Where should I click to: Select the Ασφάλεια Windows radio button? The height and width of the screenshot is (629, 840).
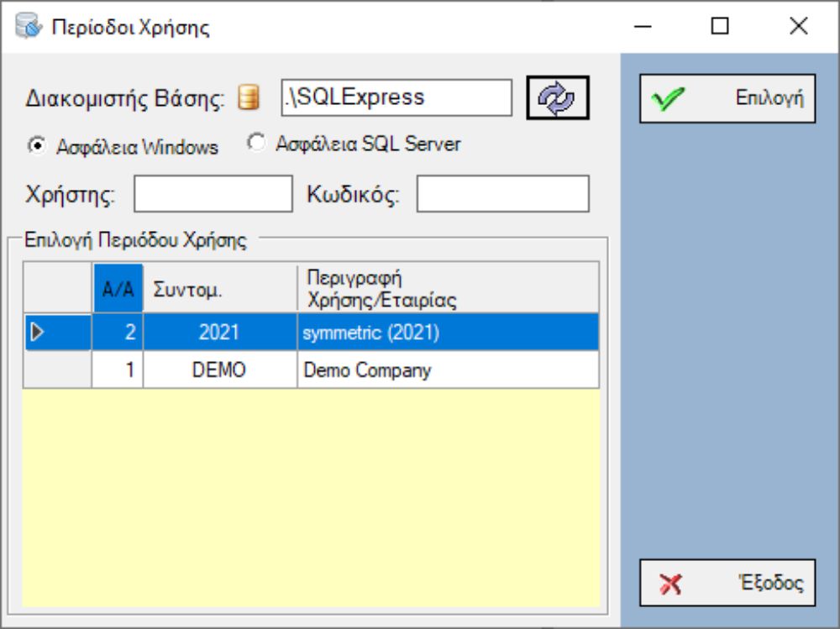click(36, 146)
